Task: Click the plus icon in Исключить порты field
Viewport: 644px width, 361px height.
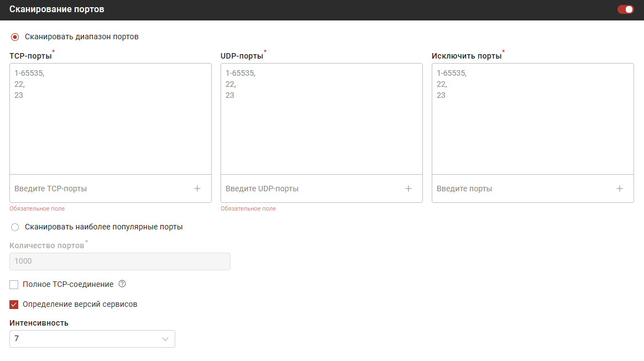Action: [620, 189]
